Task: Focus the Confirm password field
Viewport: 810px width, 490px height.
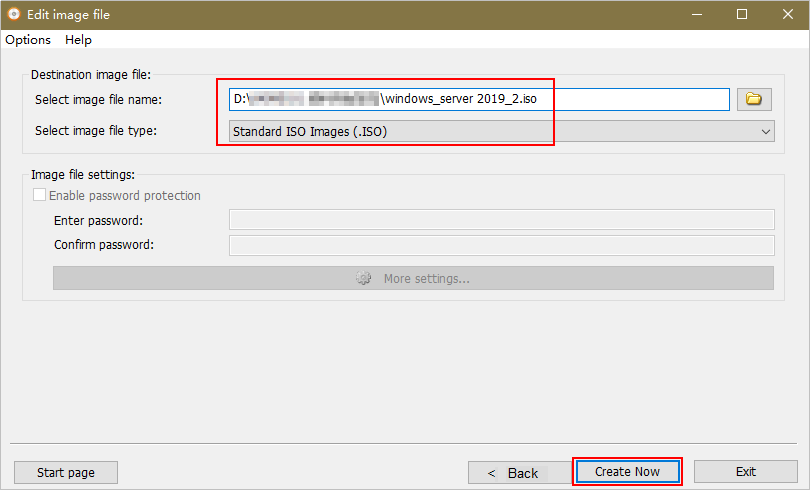Action: click(x=501, y=246)
